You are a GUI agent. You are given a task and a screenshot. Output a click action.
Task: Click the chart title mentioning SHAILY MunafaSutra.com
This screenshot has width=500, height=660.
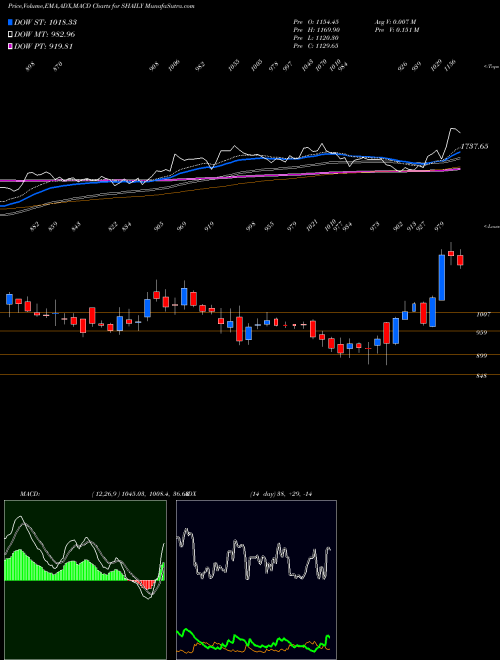tap(101, 6)
